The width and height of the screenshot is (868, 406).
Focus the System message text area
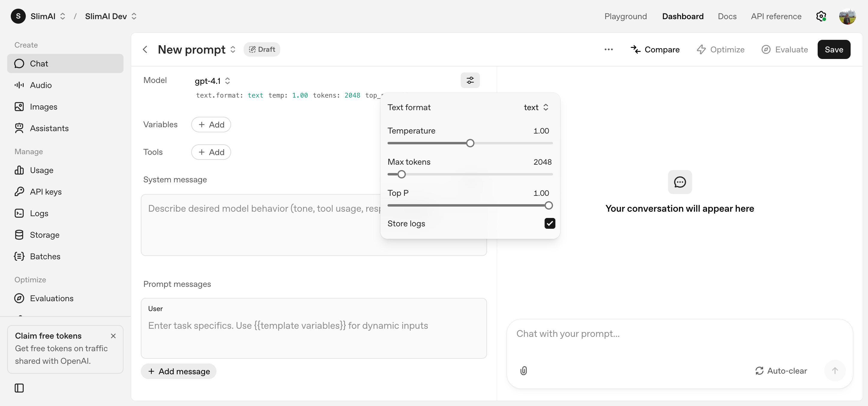coord(314,225)
